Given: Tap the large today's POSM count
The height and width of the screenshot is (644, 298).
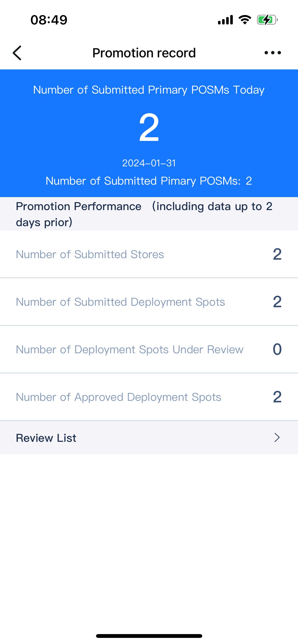Looking at the screenshot, I should 149,127.
